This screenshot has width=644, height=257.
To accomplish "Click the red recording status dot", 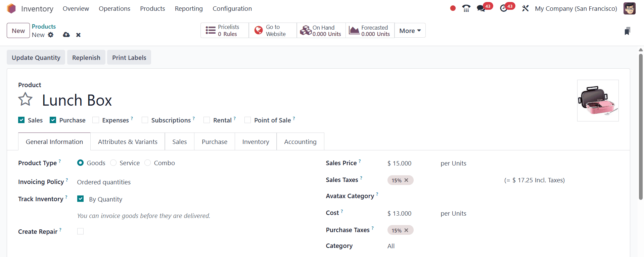I will pyautogui.click(x=453, y=8).
